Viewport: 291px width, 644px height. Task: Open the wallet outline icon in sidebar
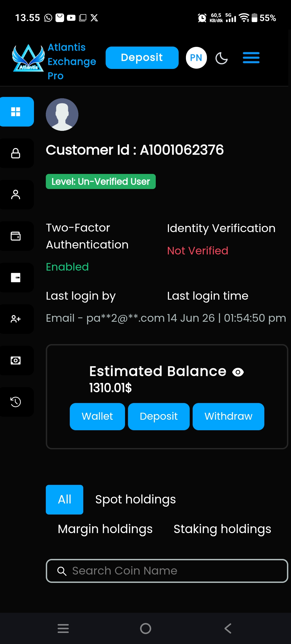click(16, 236)
